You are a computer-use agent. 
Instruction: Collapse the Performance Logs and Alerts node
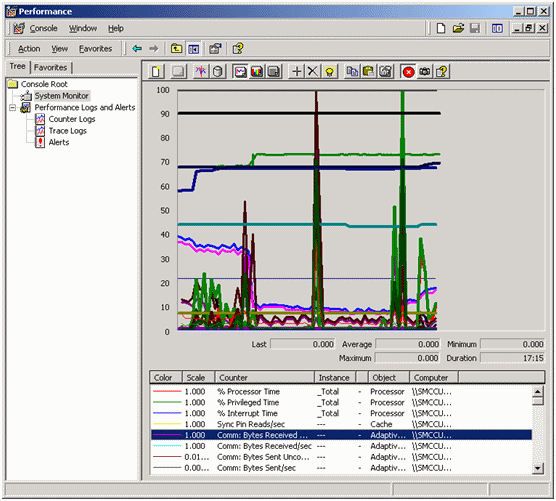(x=13, y=107)
